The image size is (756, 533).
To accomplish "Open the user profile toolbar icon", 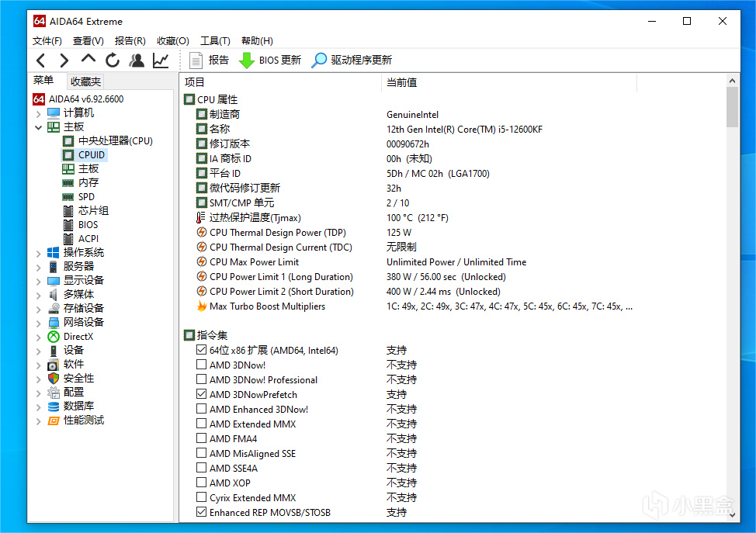I will coord(137,61).
